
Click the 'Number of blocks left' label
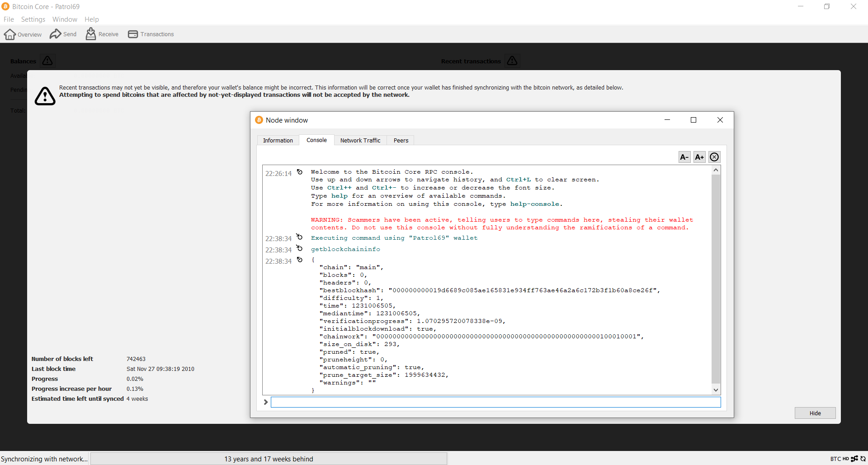(x=62, y=359)
